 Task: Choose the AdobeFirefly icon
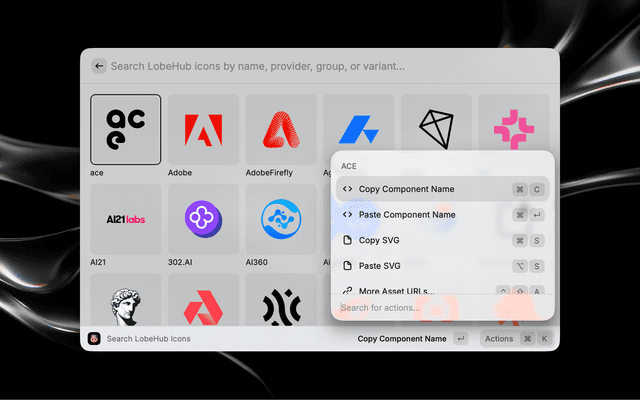[x=280, y=129]
